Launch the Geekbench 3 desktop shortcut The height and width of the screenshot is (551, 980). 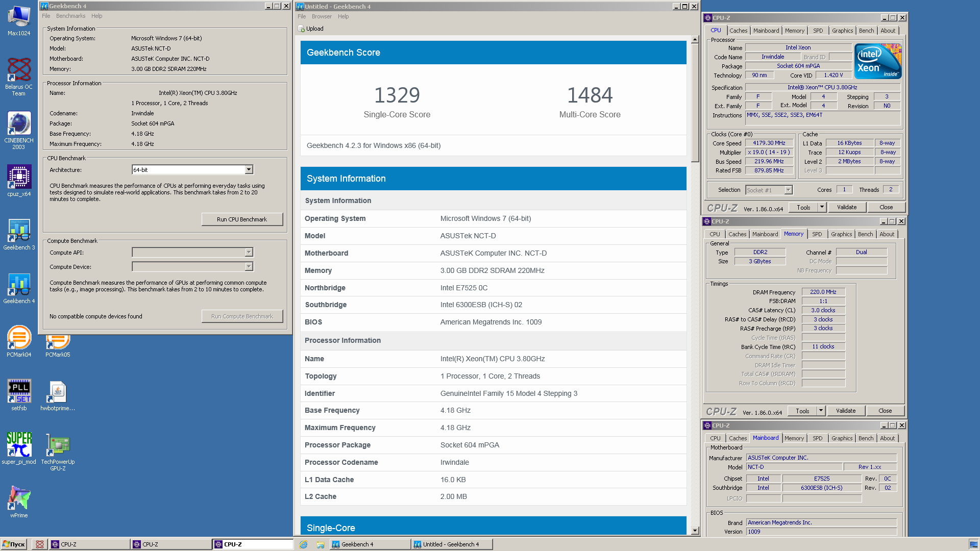[x=19, y=234]
